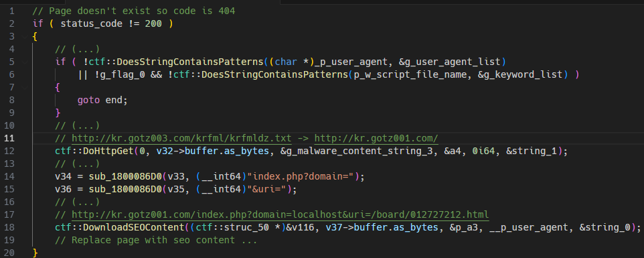Click the "end" label on line 8
The height and width of the screenshot is (258, 644).
[x=114, y=101]
